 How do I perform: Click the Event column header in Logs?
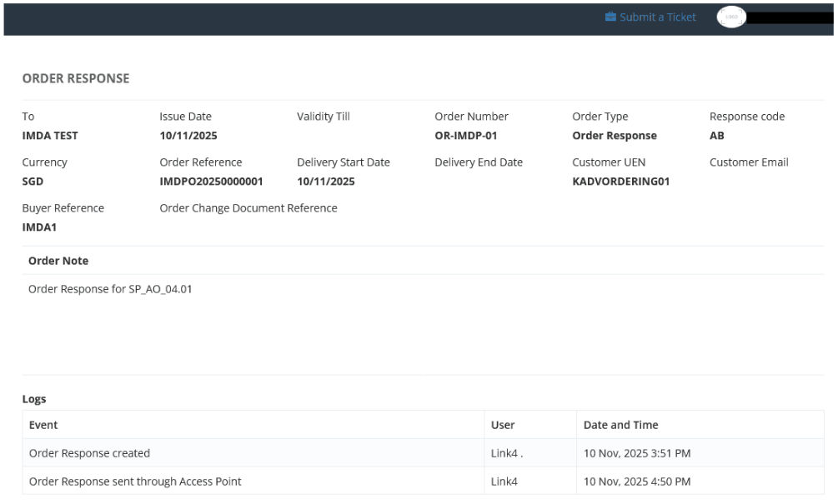click(43, 425)
